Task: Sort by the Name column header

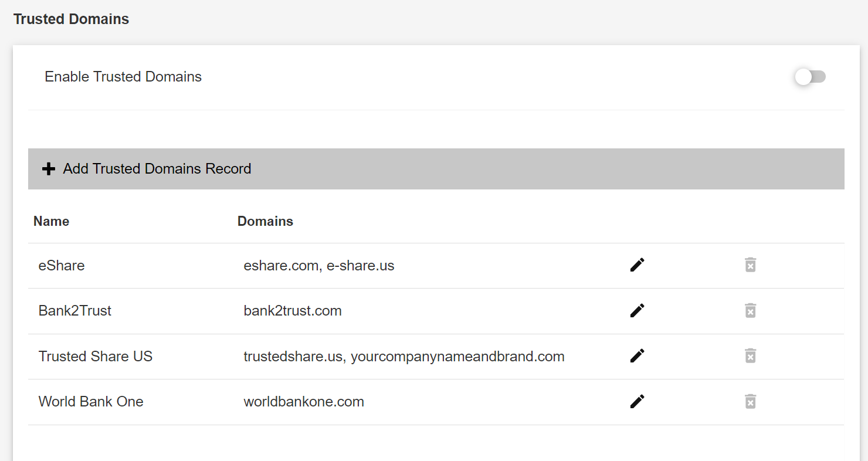Action: pos(51,221)
